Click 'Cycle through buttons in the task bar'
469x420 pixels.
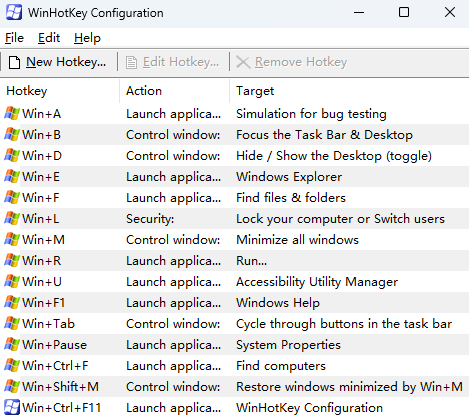[344, 324]
